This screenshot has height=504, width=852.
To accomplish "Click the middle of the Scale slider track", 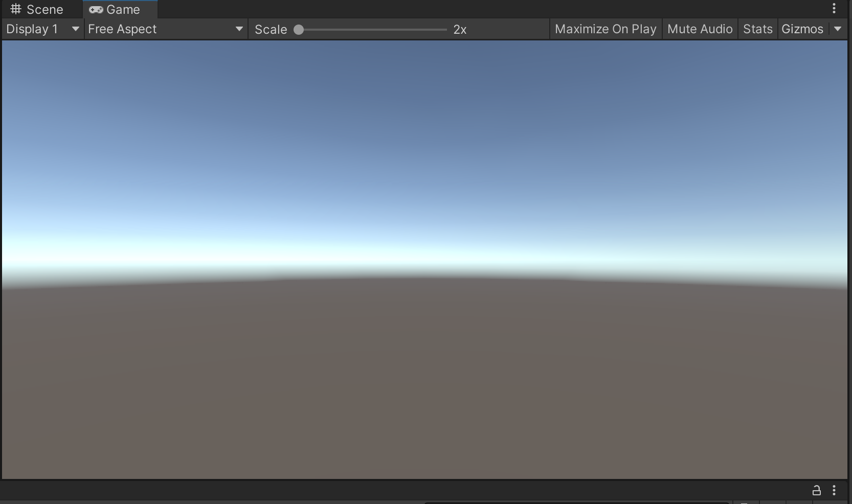I will [373, 30].
